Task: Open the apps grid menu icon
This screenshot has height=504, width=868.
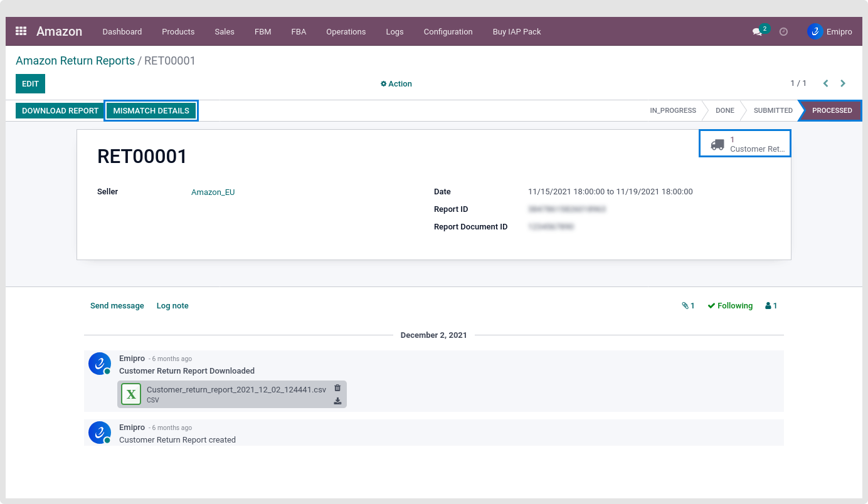Action: pos(21,31)
